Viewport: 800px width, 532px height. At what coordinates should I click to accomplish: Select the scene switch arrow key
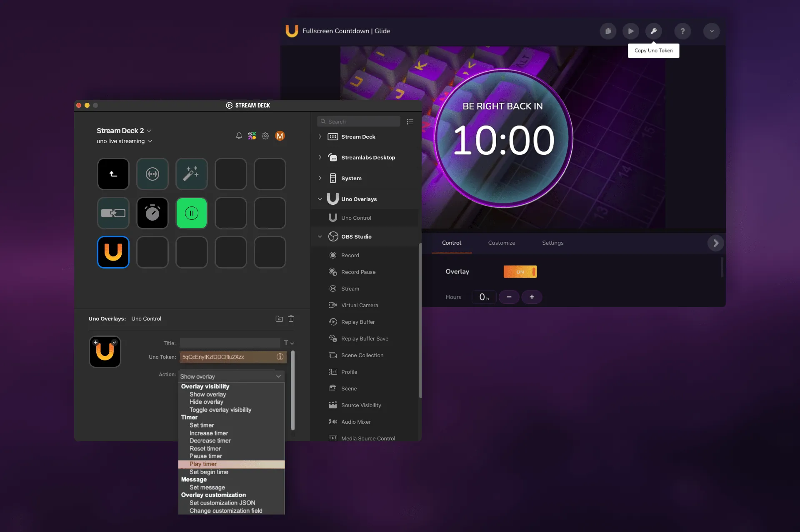pyautogui.click(x=113, y=213)
